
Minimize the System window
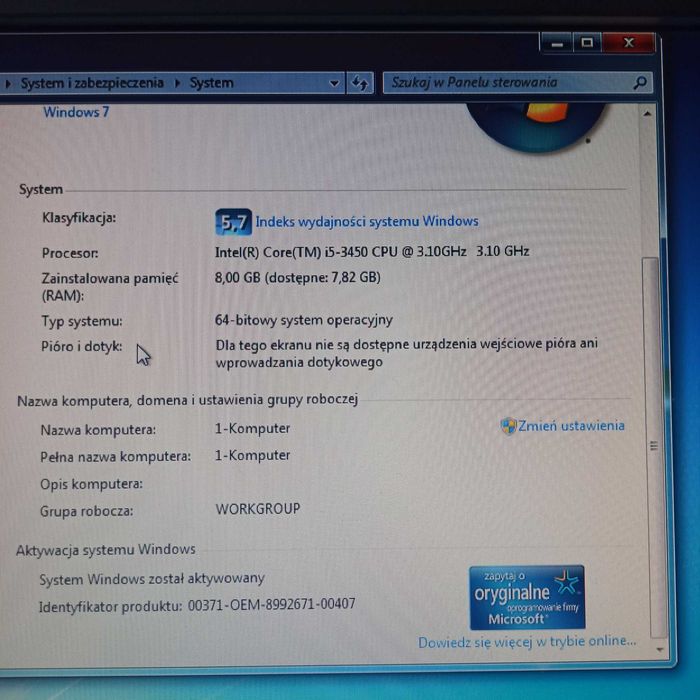[x=557, y=44]
